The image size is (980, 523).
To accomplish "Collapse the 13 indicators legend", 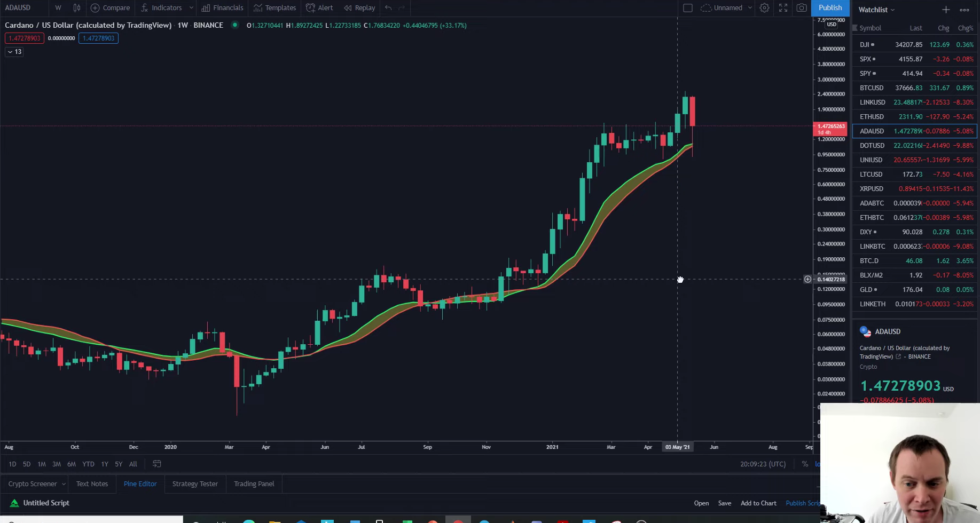I will coord(14,52).
